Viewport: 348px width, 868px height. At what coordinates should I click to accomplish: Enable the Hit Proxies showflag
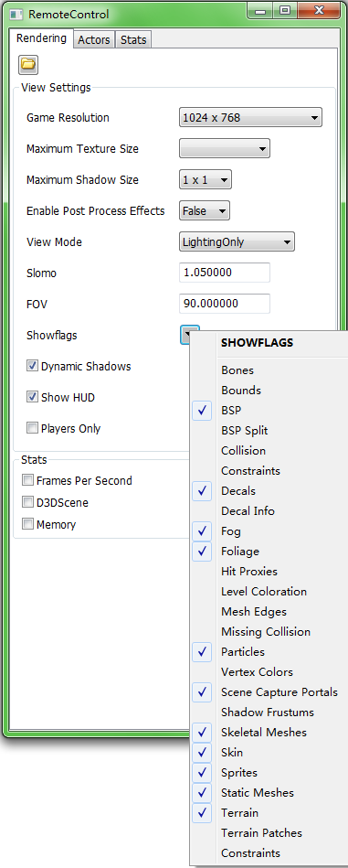[269, 572]
